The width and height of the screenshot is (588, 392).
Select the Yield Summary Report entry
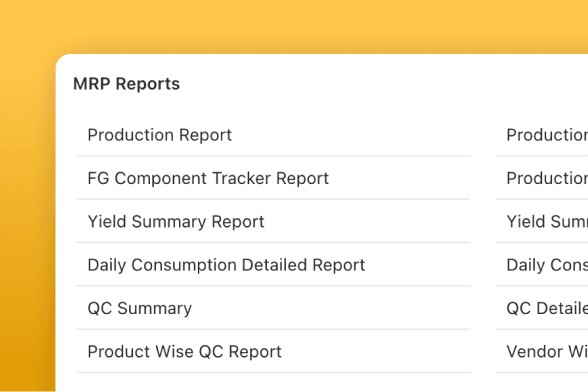pyautogui.click(x=176, y=222)
